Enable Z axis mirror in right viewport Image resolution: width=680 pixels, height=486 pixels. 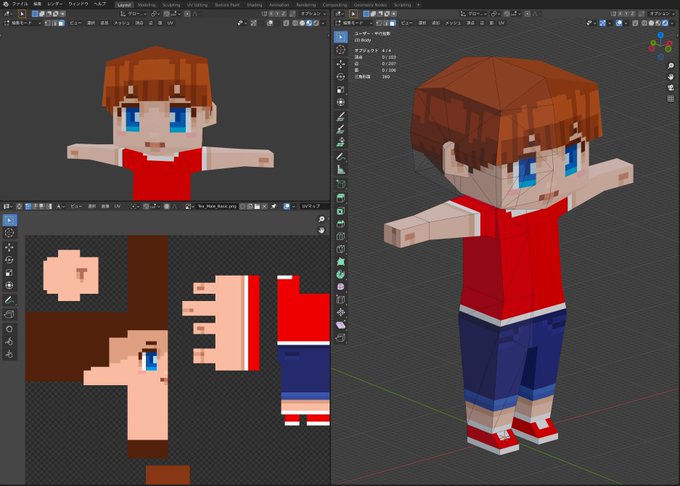click(x=633, y=14)
